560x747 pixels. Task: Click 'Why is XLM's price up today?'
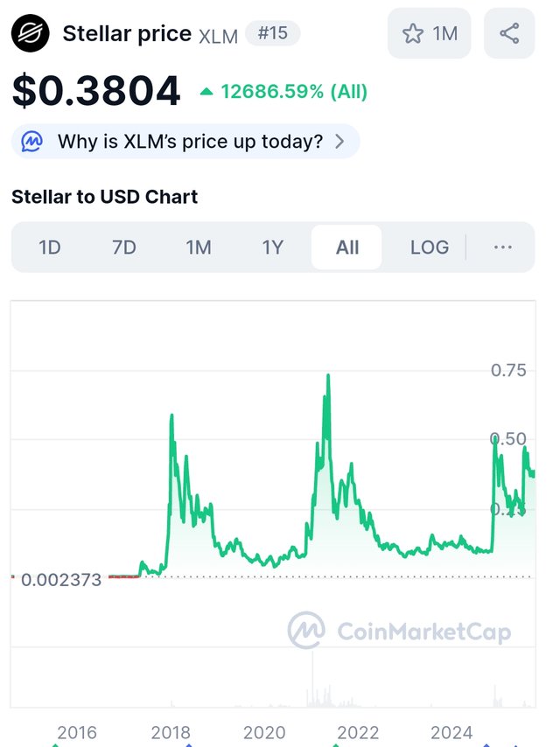coord(190,142)
